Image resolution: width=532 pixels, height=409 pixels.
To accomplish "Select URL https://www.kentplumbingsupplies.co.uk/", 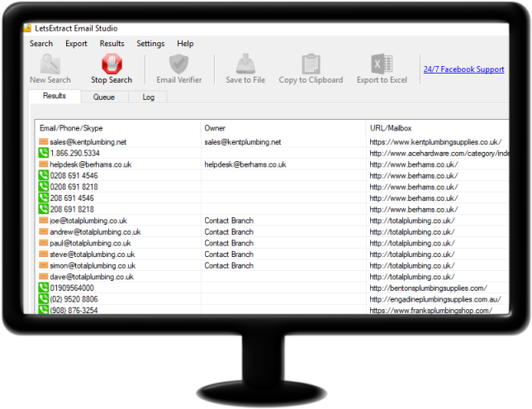I will tap(435, 142).
